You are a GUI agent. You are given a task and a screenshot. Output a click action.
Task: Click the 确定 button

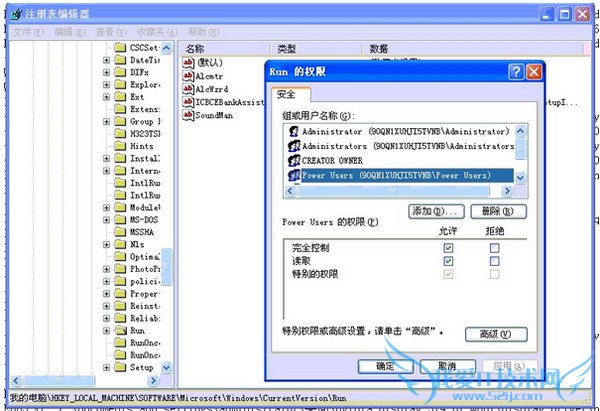385,366
